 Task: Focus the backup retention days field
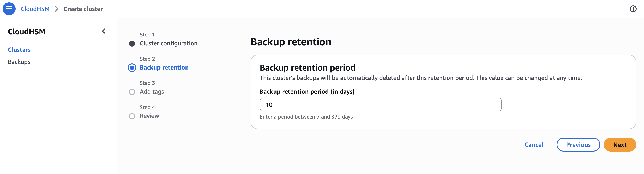point(380,104)
